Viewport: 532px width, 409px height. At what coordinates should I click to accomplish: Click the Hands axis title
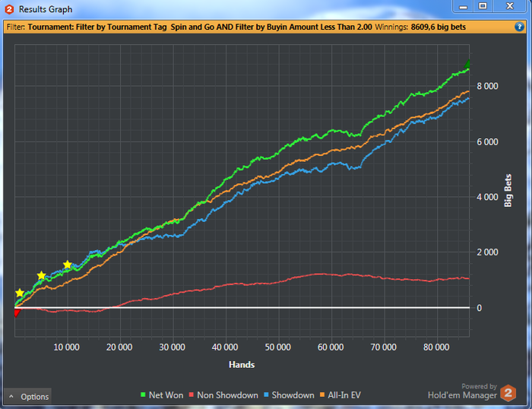click(x=242, y=365)
